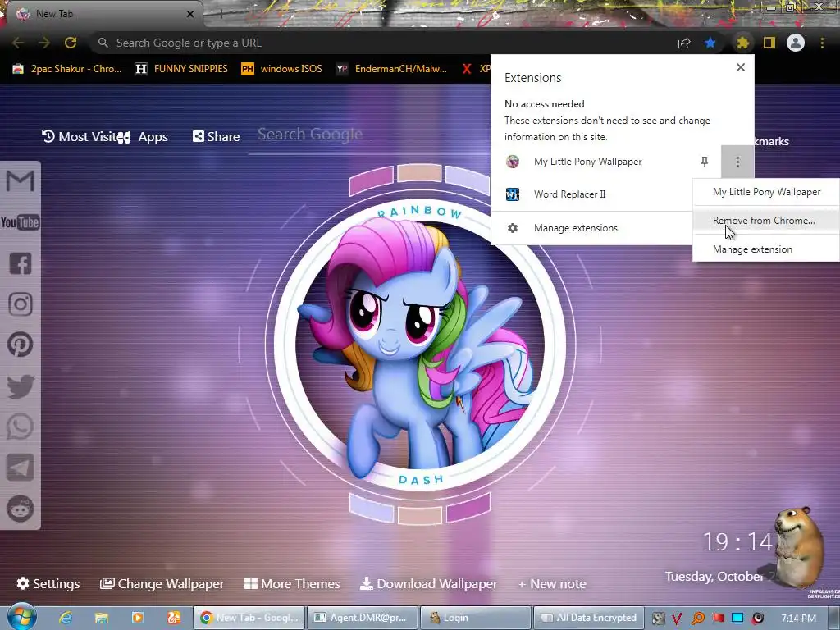Switch to the Agent.DMR taskbar window
The width and height of the screenshot is (840, 630).
tap(362, 618)
